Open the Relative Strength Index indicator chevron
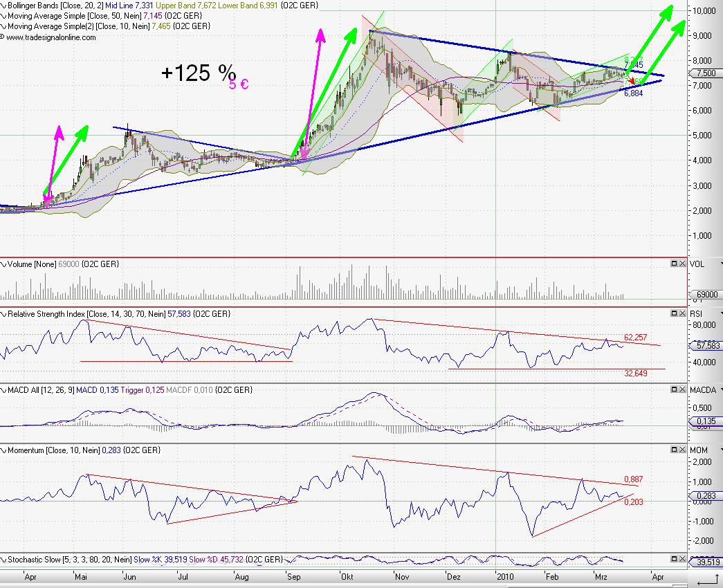723x588 pixels. [3, 314]
